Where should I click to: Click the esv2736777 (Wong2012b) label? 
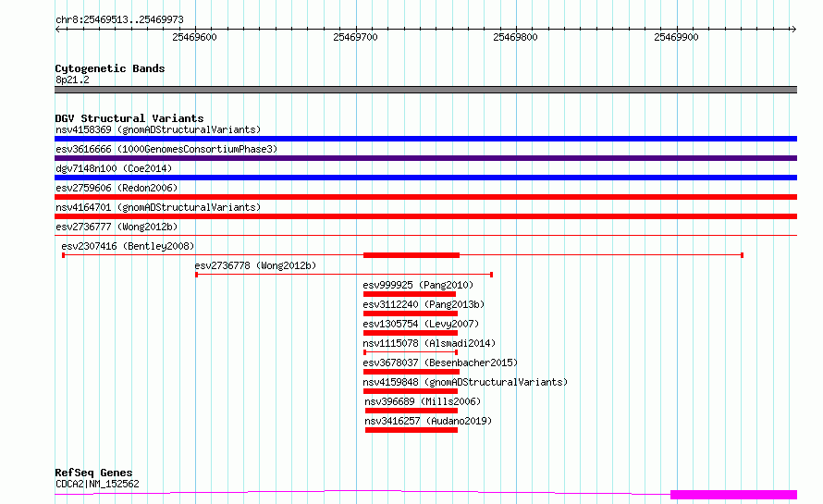(x=117, y=227)
